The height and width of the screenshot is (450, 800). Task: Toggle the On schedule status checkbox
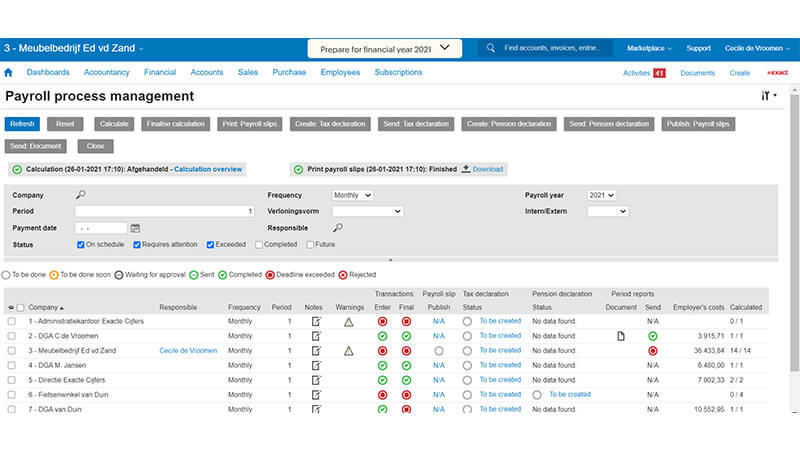coord(81,245)
